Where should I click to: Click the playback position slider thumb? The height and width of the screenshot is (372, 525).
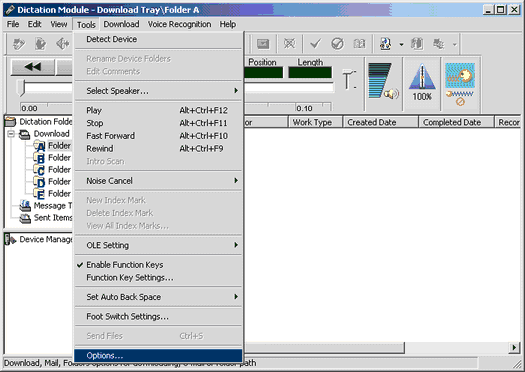coord(22,88)
